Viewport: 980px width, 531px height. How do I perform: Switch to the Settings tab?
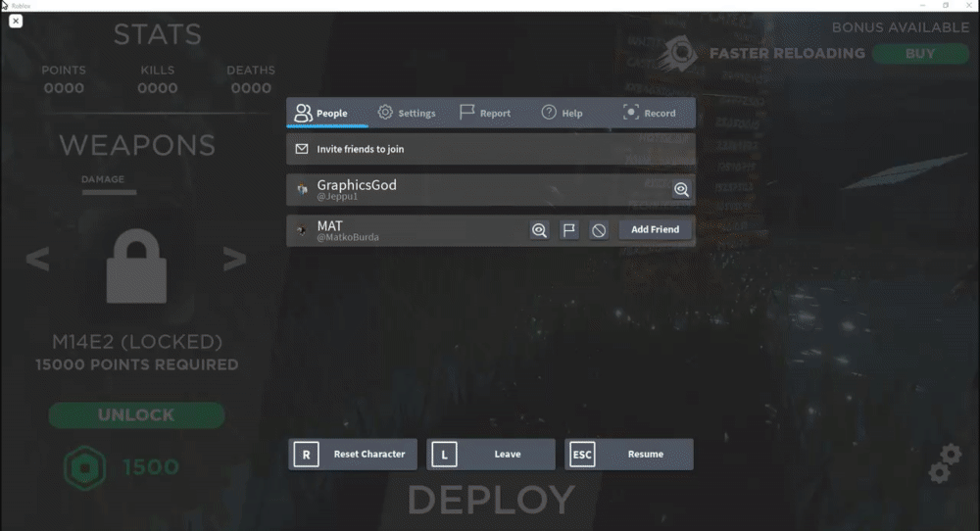tap(407, 113)
